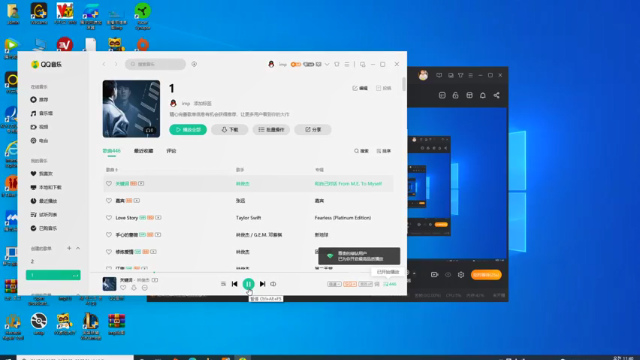The height and width of the screenshot is (360, 640).
Task: Open the song recognition icon beside search
Action: pos(194,64)
